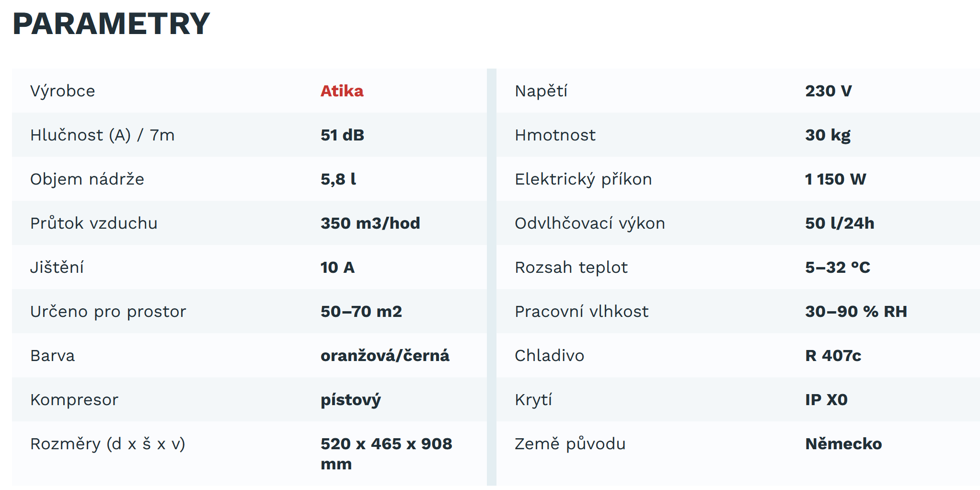Screen dimensions: 980x490
Task: Select the Jištění 10 A value
Action: (337, 268)
